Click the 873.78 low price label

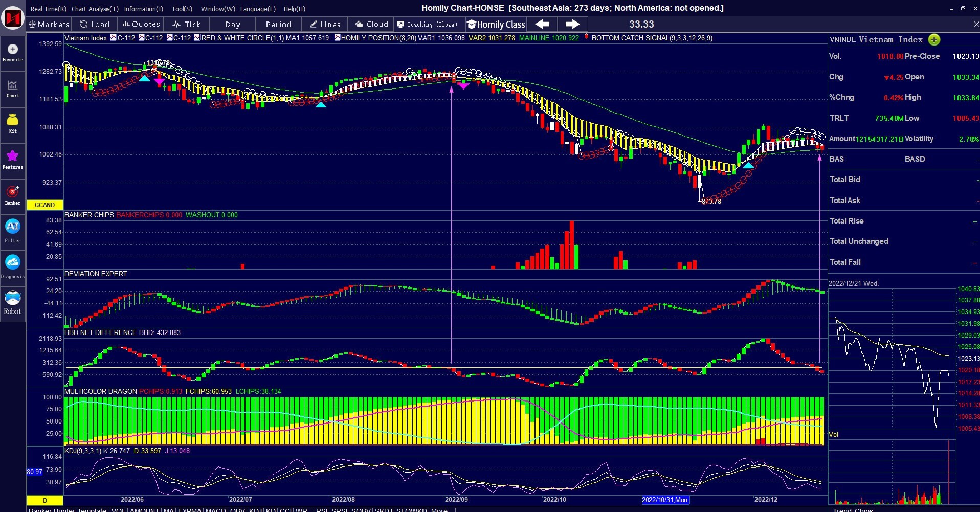pyautogui.click(x=711, y=201)
